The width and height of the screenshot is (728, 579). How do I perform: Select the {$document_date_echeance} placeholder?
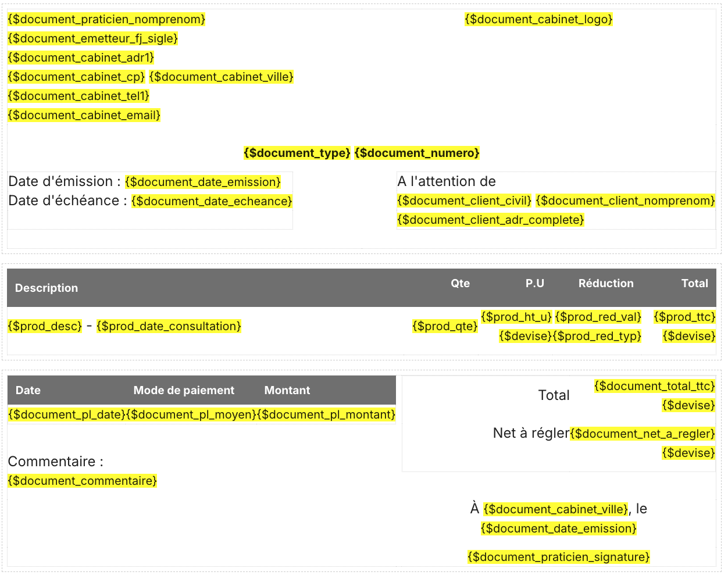point(212,201)
